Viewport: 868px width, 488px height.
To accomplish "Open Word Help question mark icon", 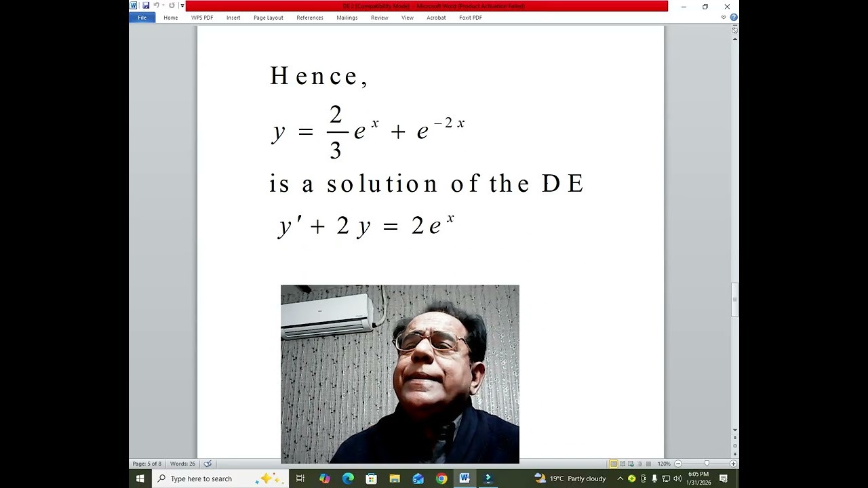I will click(734, 18).
